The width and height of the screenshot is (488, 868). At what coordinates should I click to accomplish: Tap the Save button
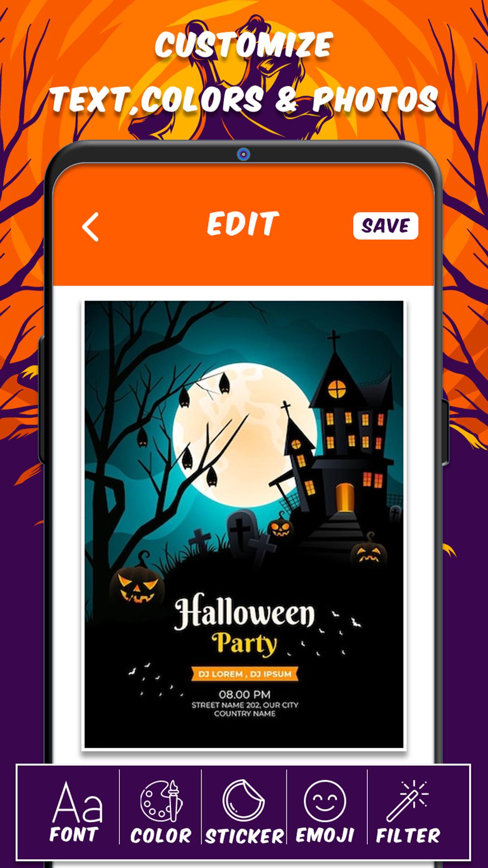385,226
